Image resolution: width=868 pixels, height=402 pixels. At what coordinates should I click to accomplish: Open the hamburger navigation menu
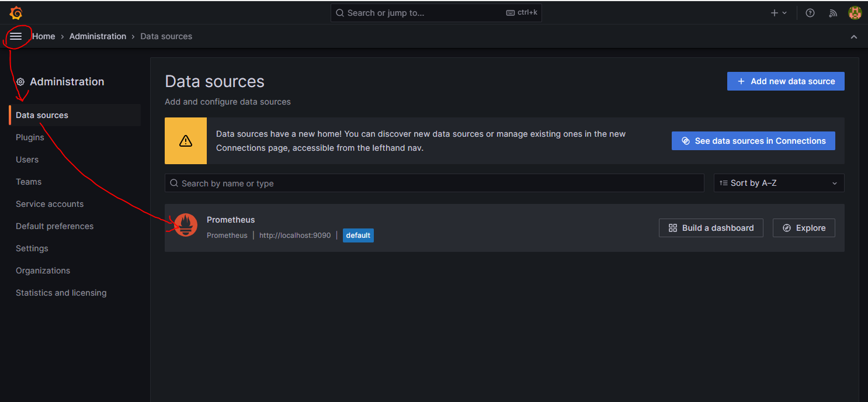pos(16,36)
